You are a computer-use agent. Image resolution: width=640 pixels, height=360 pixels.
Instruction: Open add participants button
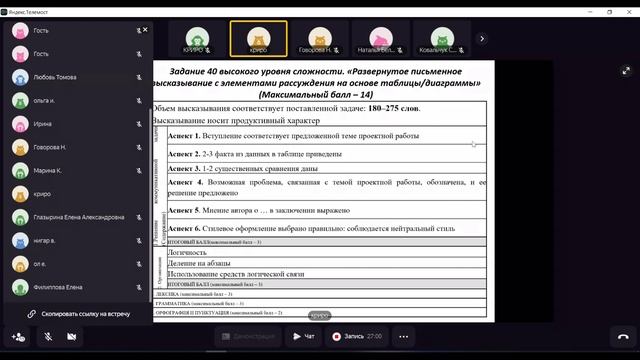click(x=18, y=337)
